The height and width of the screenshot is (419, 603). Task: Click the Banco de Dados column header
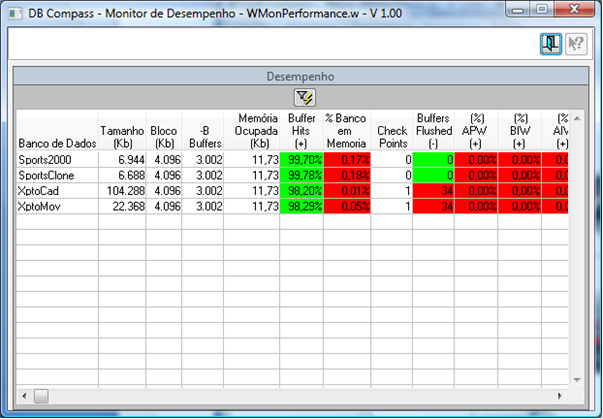57,131
